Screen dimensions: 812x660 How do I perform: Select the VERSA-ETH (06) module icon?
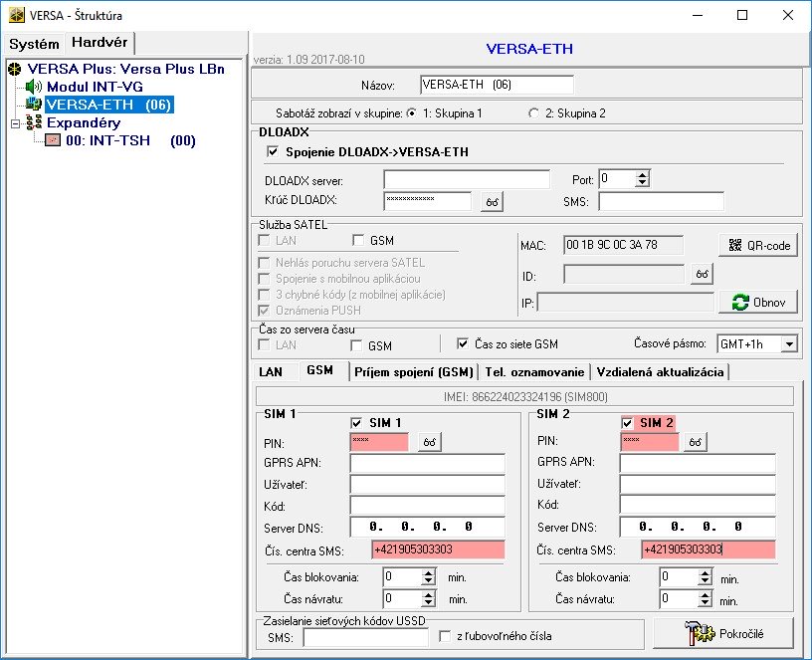(34, 105)
